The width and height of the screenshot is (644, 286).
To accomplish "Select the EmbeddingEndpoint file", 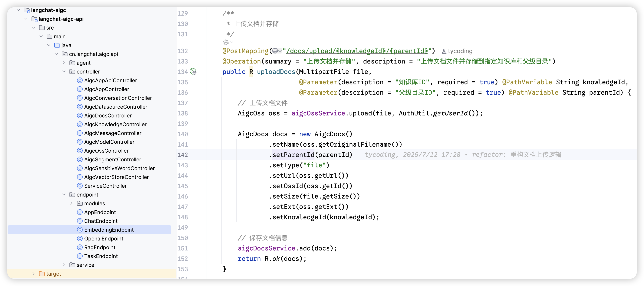I will click(x=109, y=230).
